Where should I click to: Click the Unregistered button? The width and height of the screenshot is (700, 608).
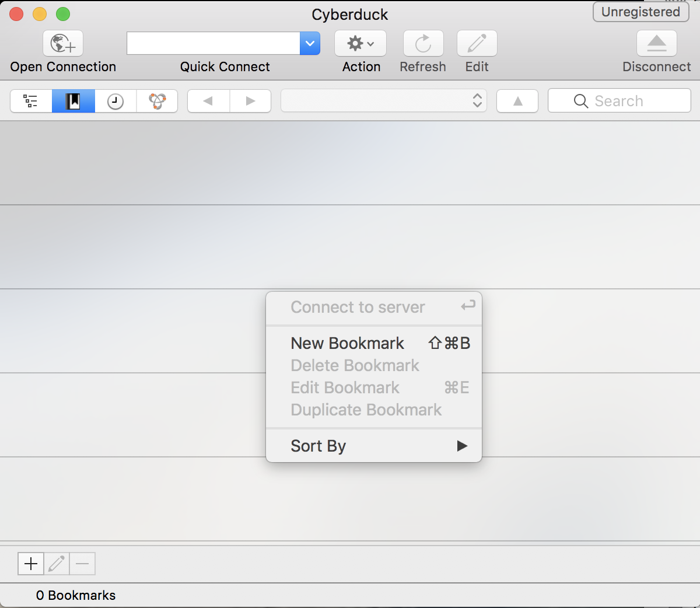click(640, 12)
